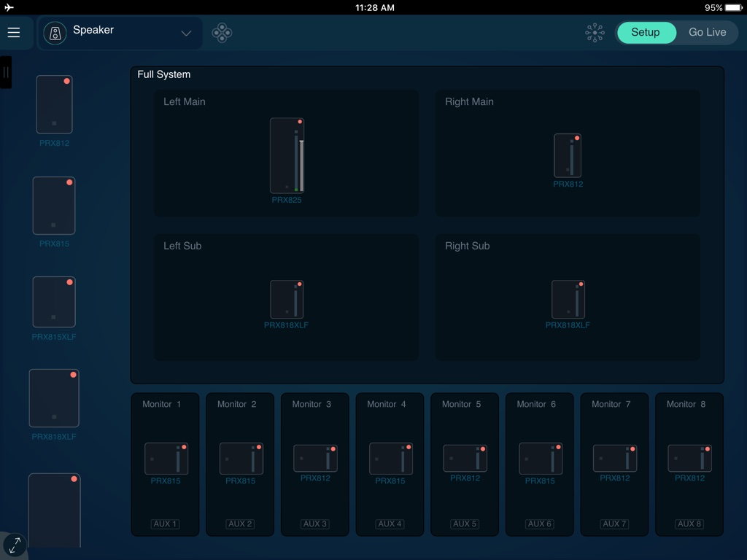The height and width of the screenshot is (560, 747).
Task: Click the AUX 5 button
Action: click(x=465, y=524)
